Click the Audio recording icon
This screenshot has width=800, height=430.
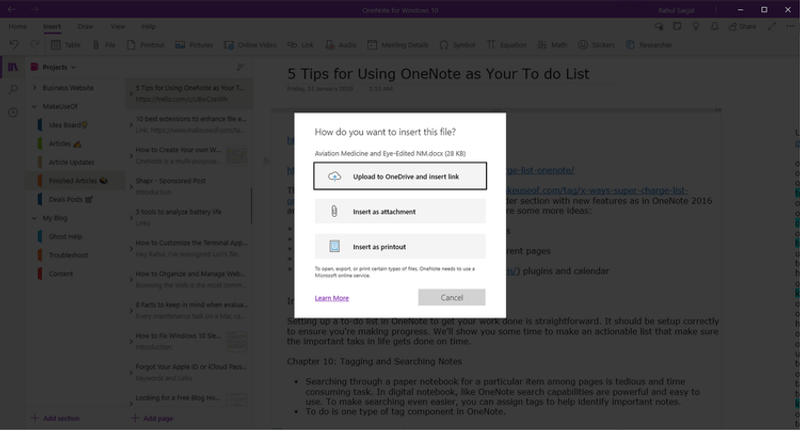click(330, 45)
